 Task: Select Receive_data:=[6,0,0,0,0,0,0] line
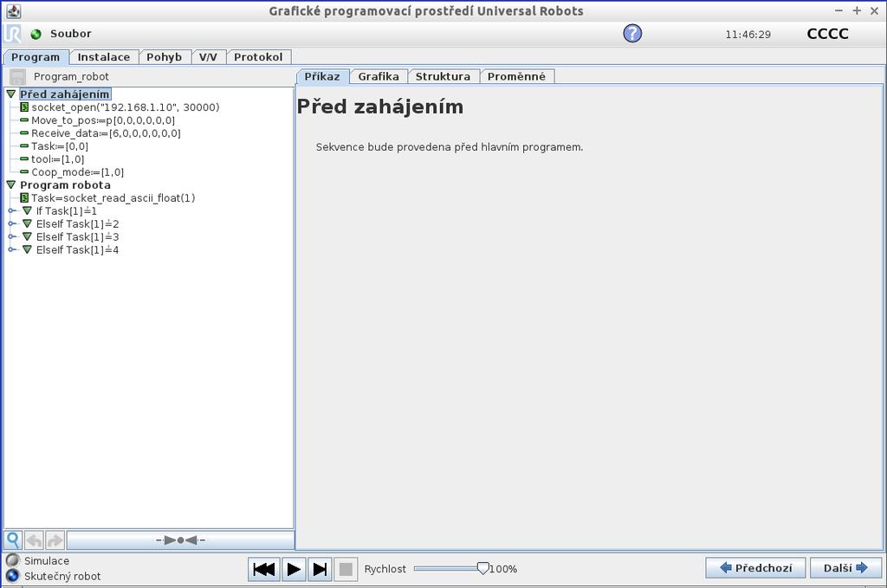click(x=106, y=133)
